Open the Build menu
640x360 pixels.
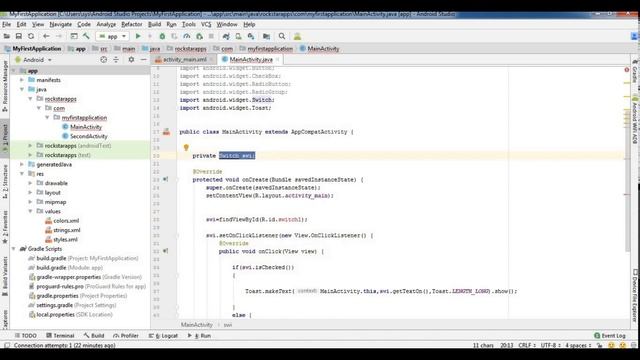tap(154, 24)
